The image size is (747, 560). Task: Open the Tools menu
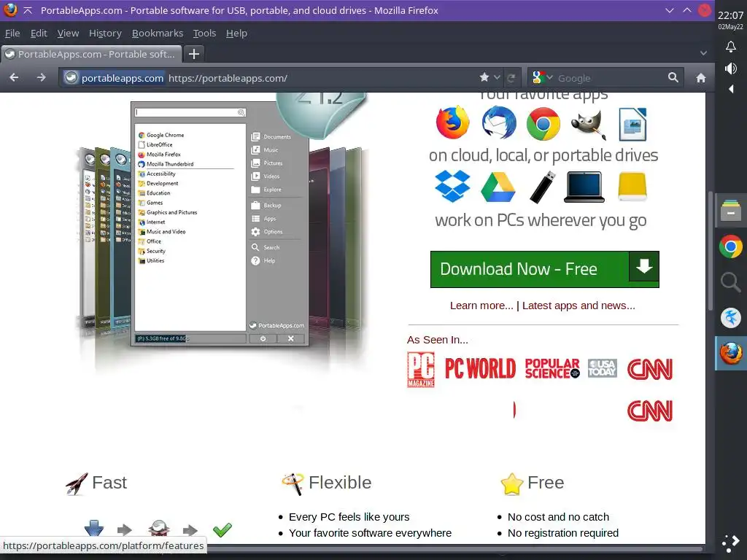(204, 34)
